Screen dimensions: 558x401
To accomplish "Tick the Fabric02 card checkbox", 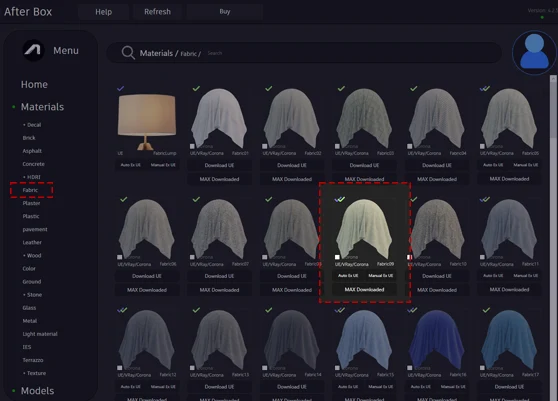I will 265,146.
